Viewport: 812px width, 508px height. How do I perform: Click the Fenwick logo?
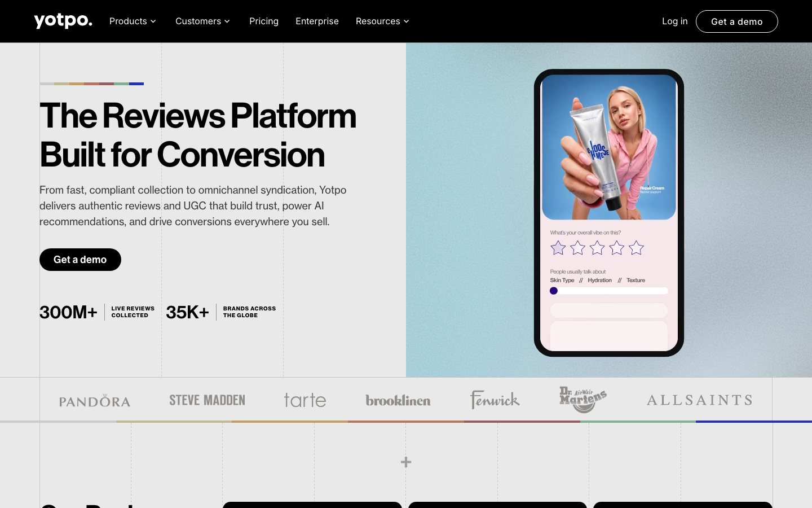495,400
